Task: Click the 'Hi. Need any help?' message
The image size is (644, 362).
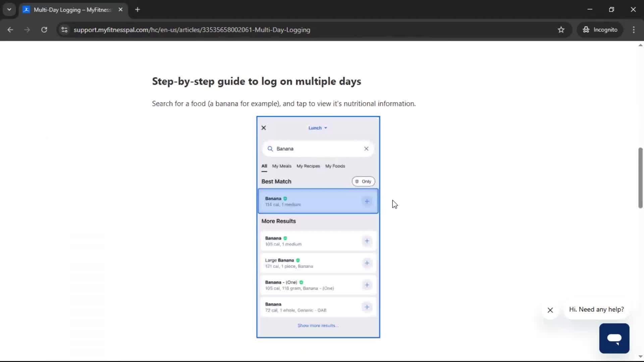Action: (x=596, y=309)
